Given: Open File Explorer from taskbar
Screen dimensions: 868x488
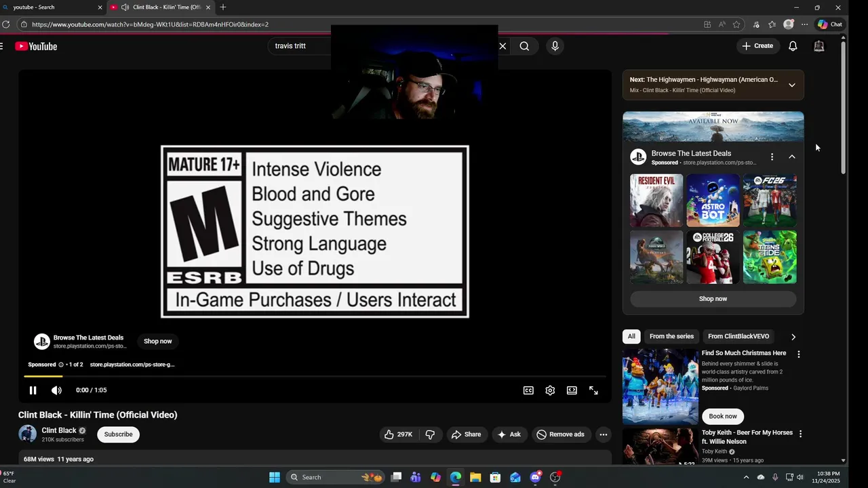Looking at the screenshot, I should [475, 477].
